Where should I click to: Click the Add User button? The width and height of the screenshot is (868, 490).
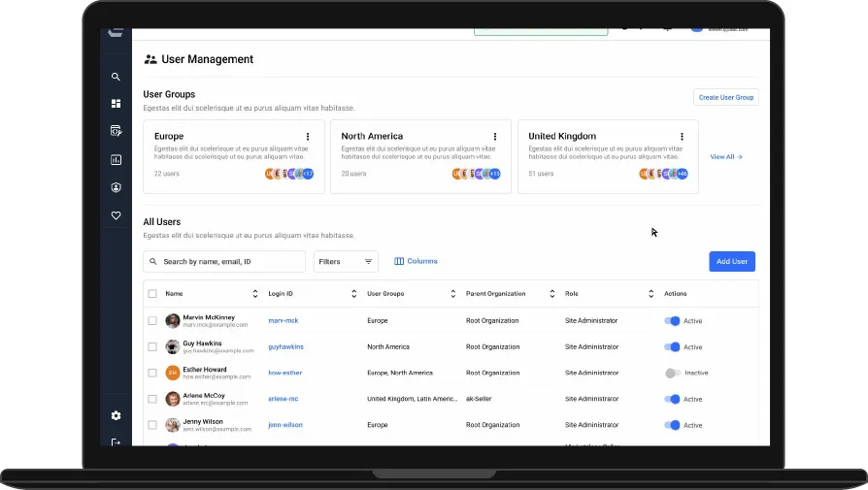coord(732,262)
